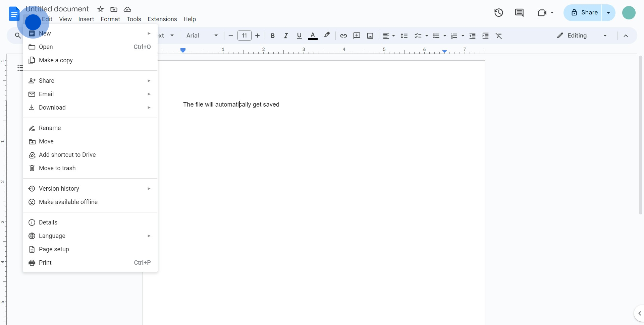Viewport: 644px width, 325px height.
Task: Click the font size field showing 11
Action: pyautogui.click(x=245, y=36)
